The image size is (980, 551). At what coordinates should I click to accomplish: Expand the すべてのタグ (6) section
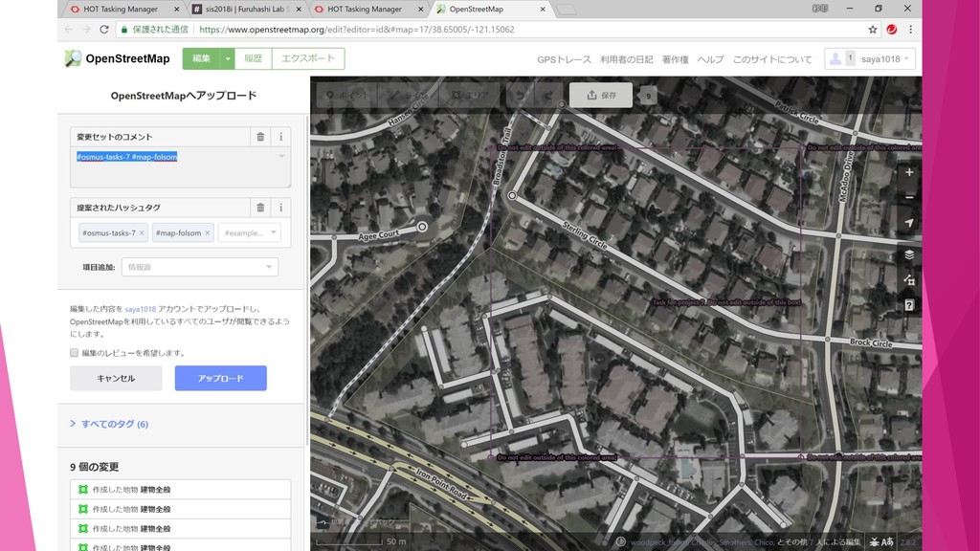click(108, 424)
